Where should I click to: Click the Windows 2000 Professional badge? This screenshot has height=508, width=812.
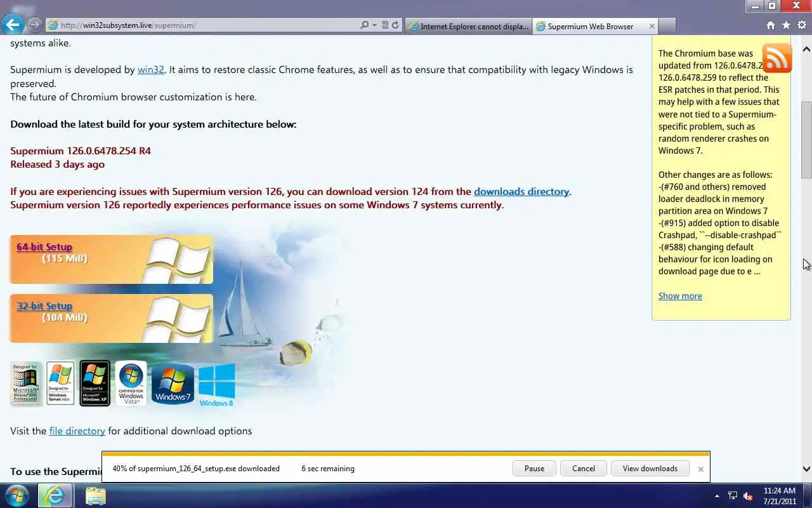point(25,384)
